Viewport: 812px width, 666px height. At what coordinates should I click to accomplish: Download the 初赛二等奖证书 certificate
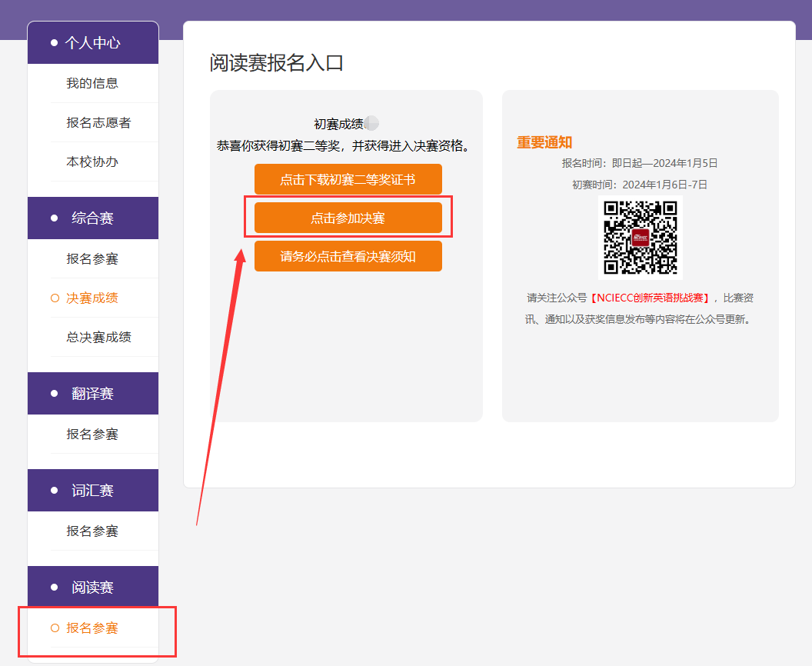(x=348, y=179)
